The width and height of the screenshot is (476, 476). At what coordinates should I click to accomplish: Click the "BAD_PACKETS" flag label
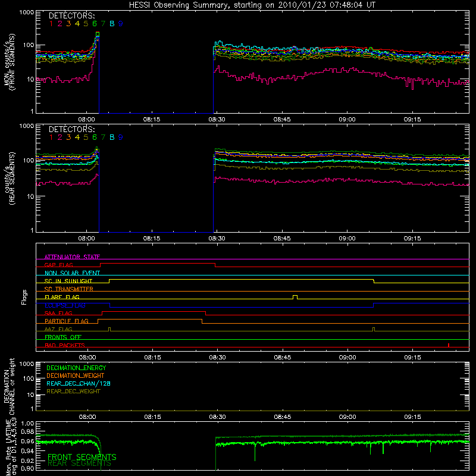coord(65,345)
